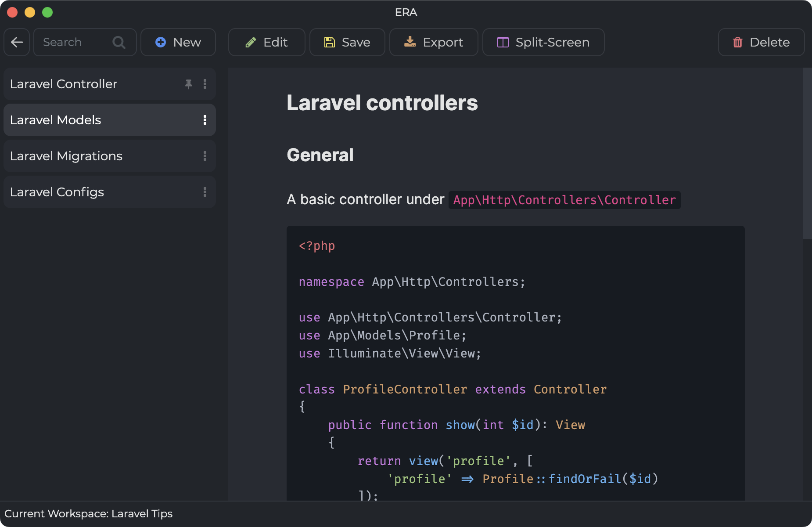Click the class ProfileController line in code
812x527 pixels.
click(453, 390)
